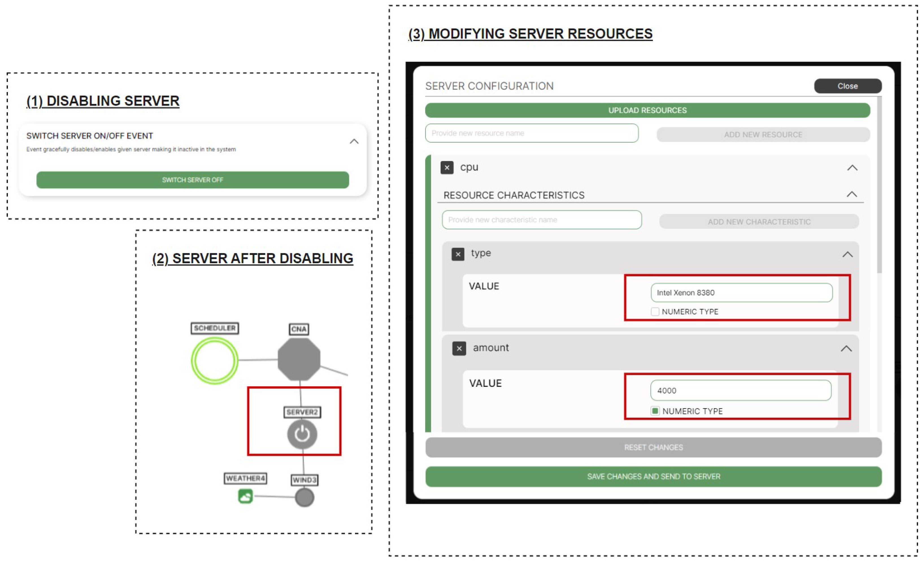Collapse the amount characteristic chevron

(x=846, y=349)
